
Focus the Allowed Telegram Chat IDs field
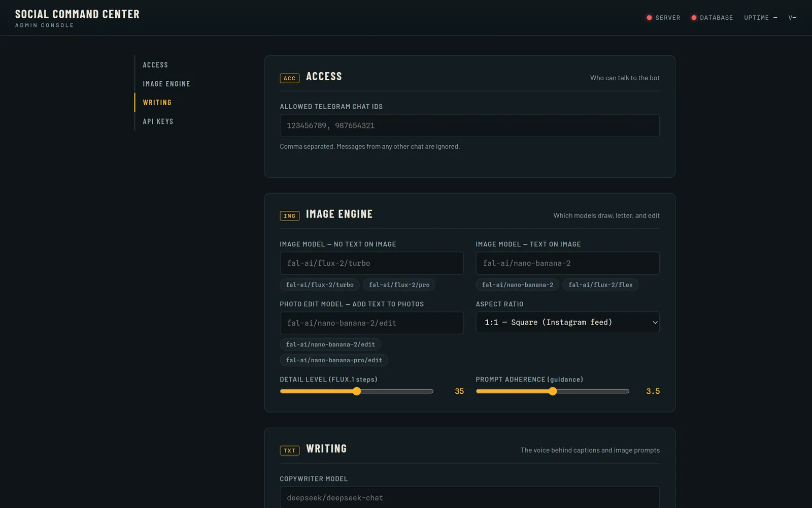click(469, 125)
